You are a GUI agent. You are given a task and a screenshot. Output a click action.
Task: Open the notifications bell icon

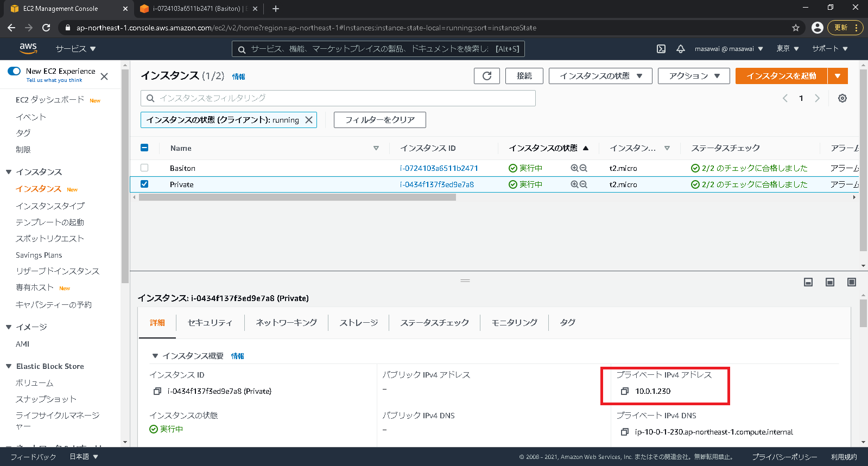[x=680, y=49]
